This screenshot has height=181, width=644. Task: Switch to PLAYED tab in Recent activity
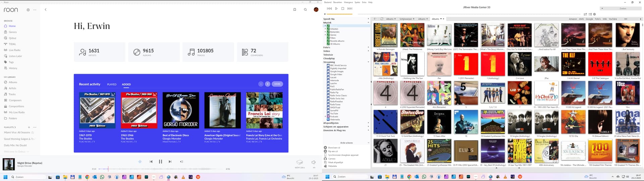coord(112,84)
